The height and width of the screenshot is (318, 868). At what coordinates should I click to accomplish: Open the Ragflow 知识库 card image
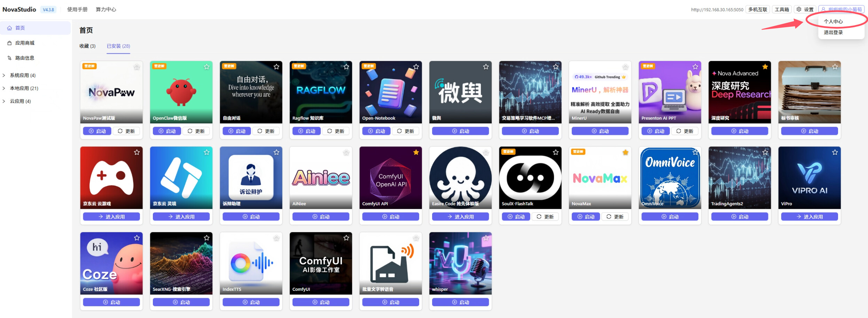pos(321,92)
